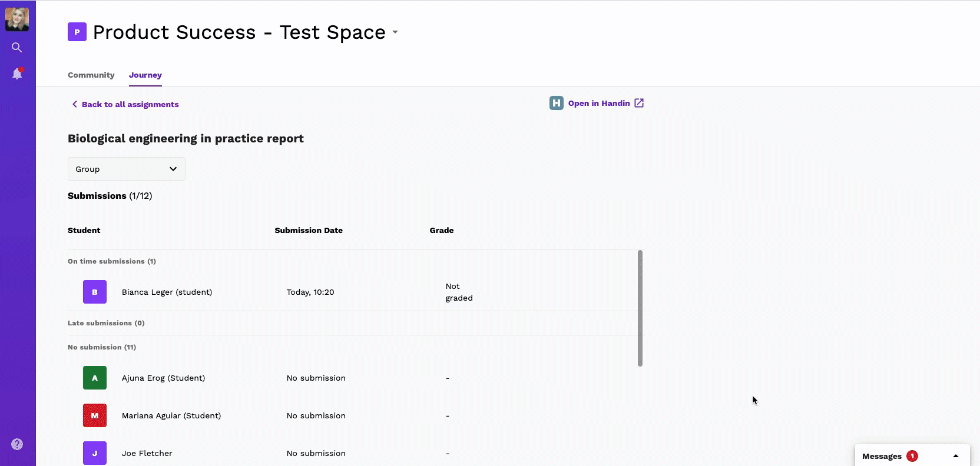This screenshot has width=980, height=466.
Task: Click the unread messages count badge
Action: coord(912,456)
